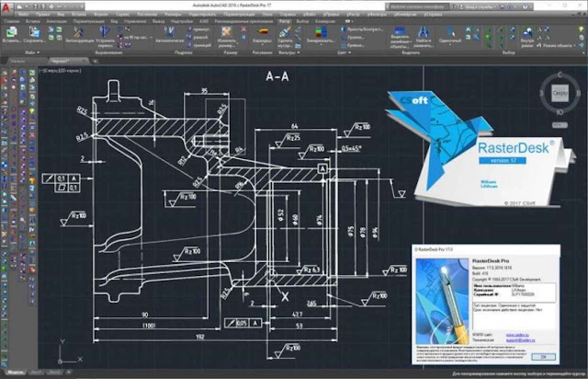This screenshot has height=379, width=588.
Task: Click the sign-in user icon in title bar
Action: click(463, 6)
